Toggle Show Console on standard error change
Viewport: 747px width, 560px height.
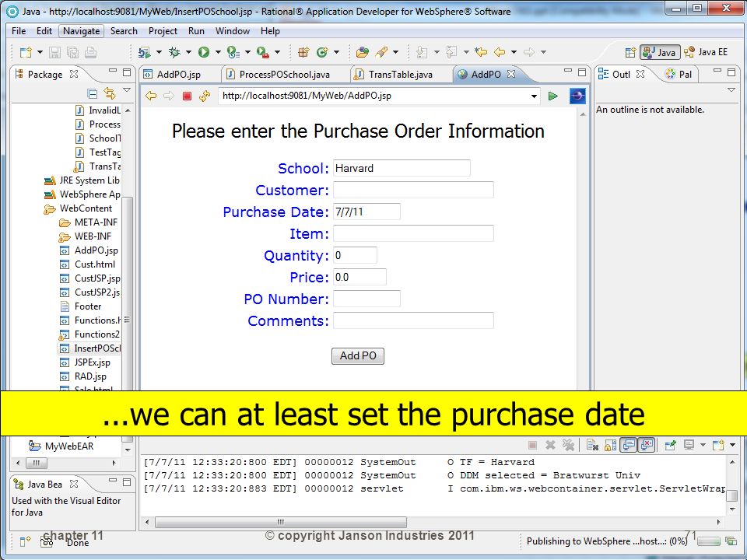coord(647,445)
